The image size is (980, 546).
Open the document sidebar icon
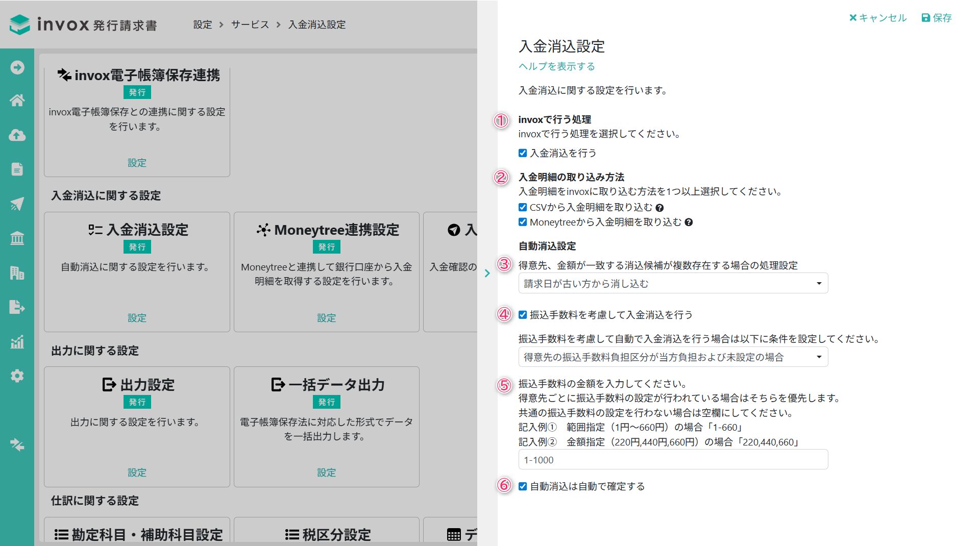(x=17, y=169)
